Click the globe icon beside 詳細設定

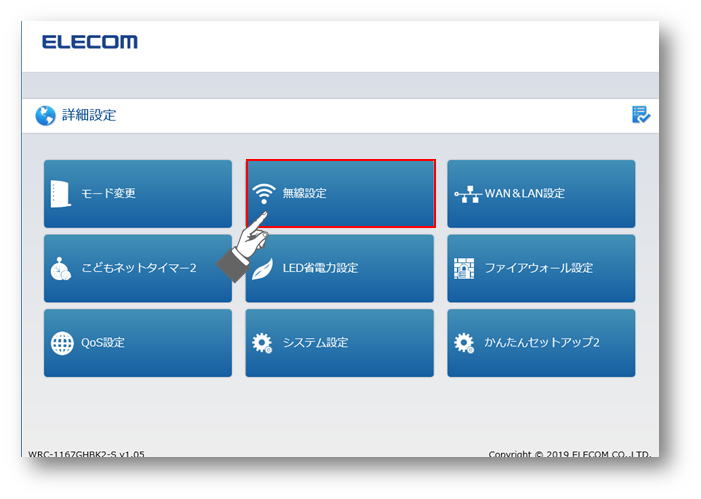[x=46, y=116]
